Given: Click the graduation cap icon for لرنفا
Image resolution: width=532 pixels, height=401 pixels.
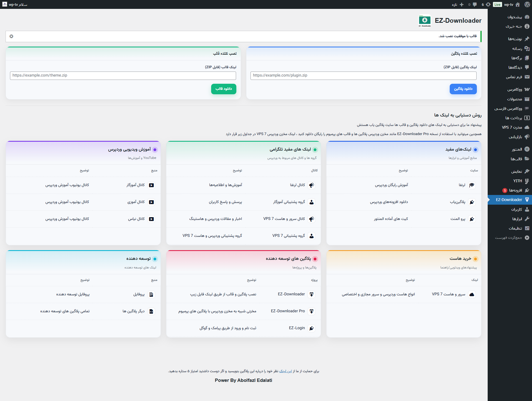Looking at the screenshot, I should (472, 185).
